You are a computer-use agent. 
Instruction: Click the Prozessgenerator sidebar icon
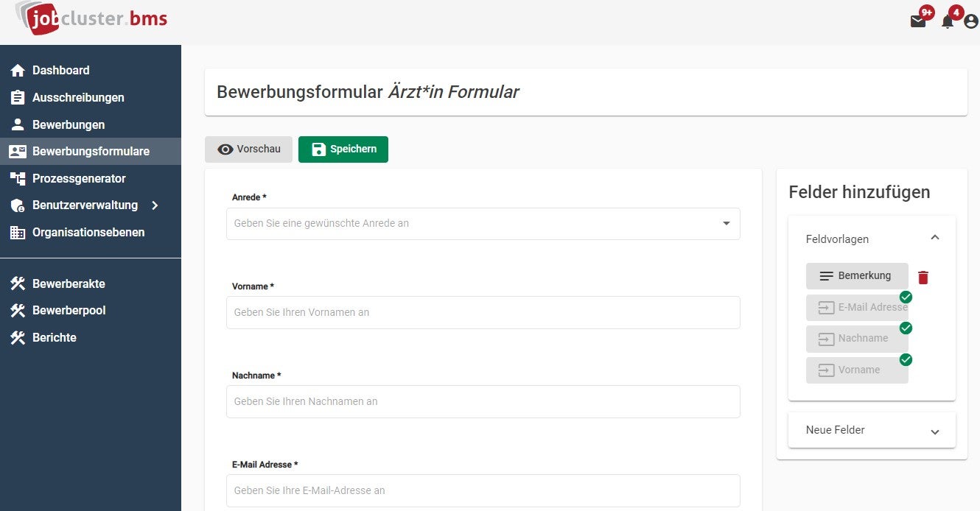click(18, 179)
